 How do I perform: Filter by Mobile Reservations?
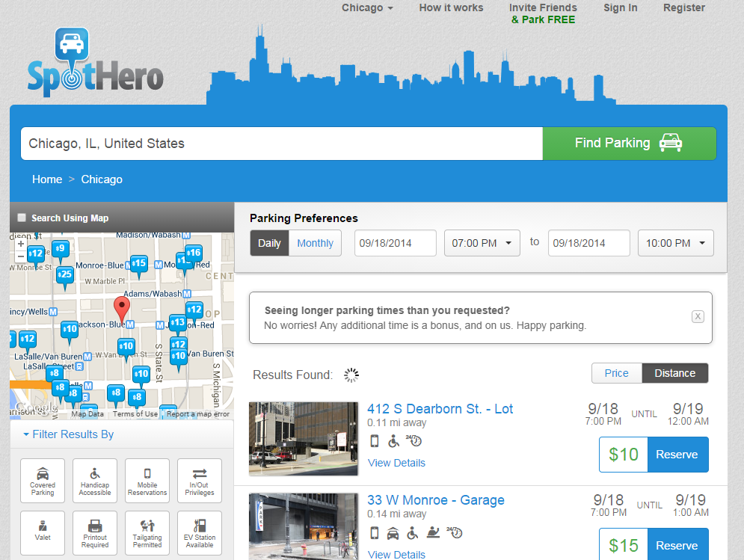click(147, 481)
